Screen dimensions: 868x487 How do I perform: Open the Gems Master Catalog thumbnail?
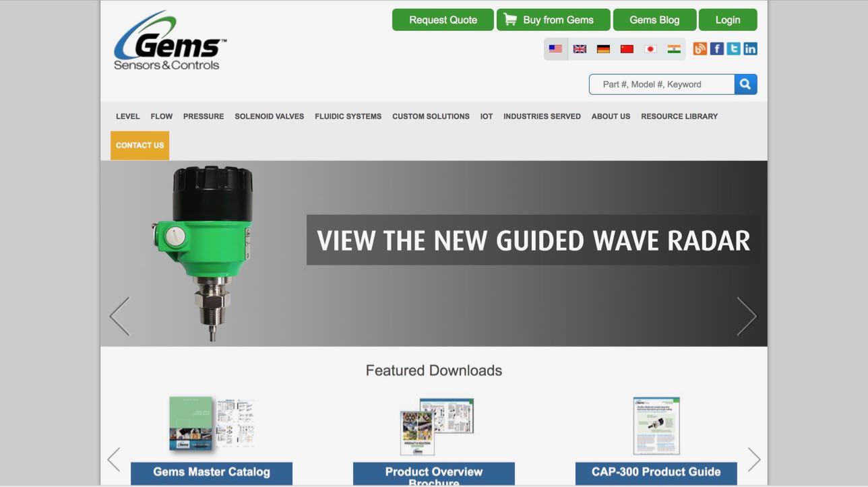(212, 424)
